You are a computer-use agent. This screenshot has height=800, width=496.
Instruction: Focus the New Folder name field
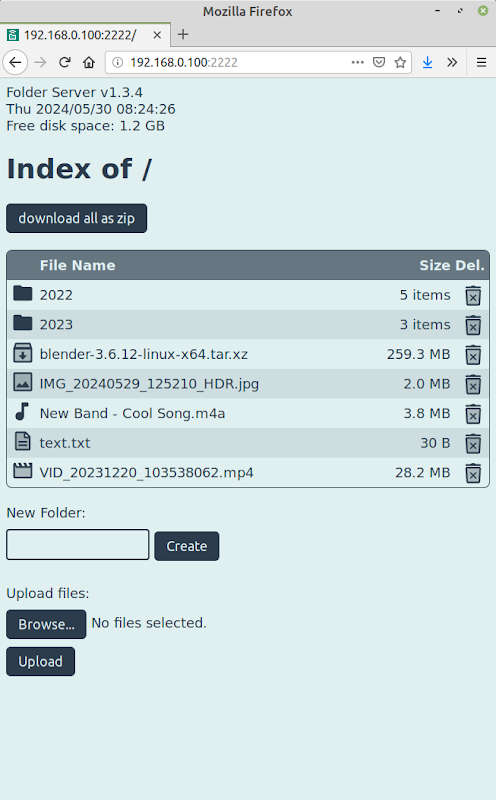78,544
